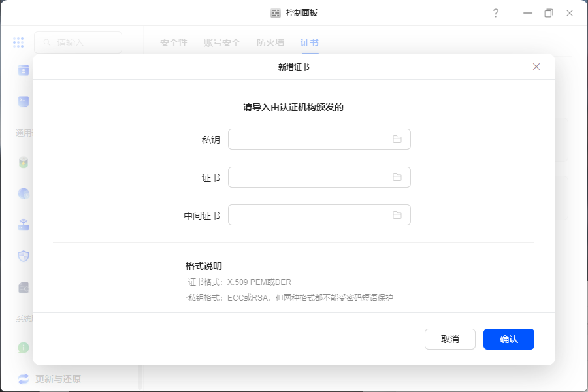This screenshot has height=392, width=588.
Task: Open the green info sidebar icon
Action: click(x=24, y=348)
